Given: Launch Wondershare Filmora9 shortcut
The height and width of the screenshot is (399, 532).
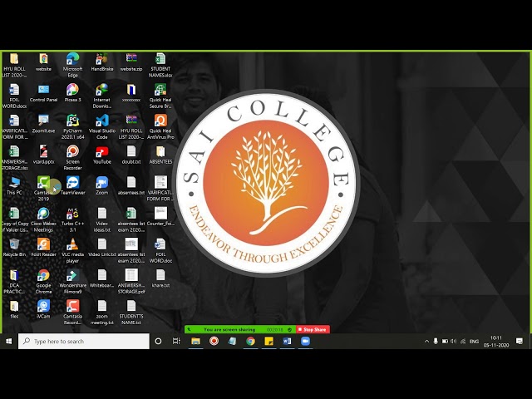Looking at the screenshot, I should coord(72,282).
